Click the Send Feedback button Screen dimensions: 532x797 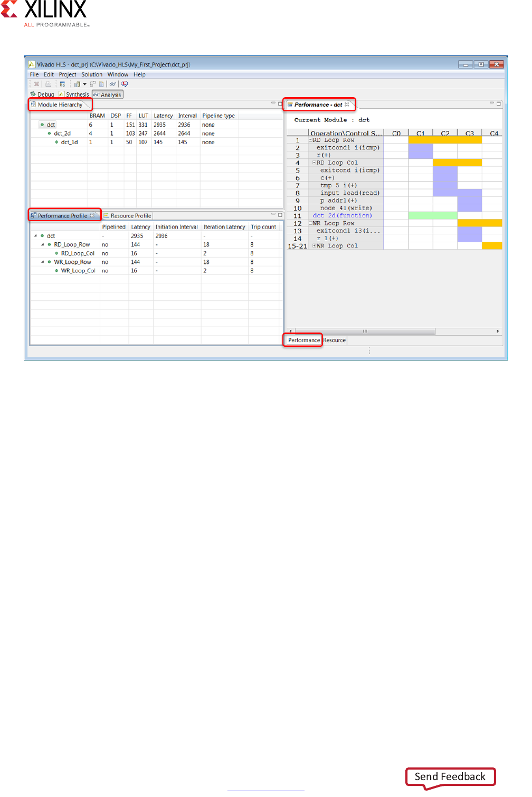pos(450,777)
